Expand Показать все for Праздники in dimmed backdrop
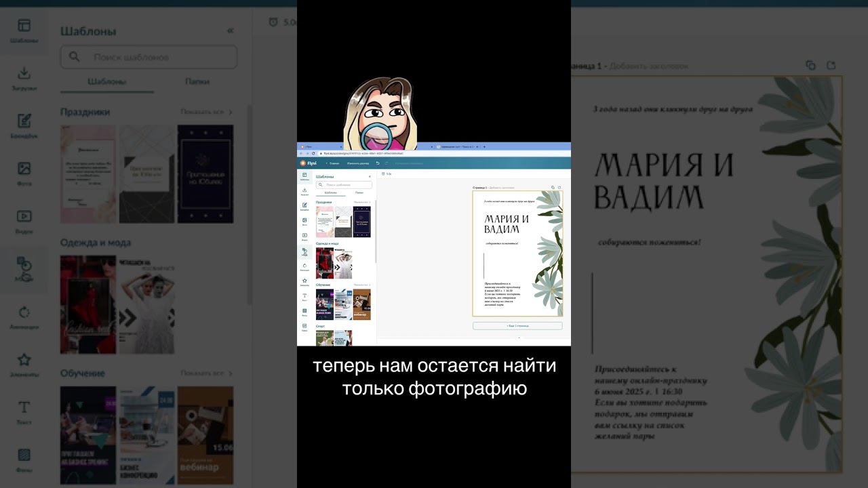The image size is (868, 488). coord(207,112)
